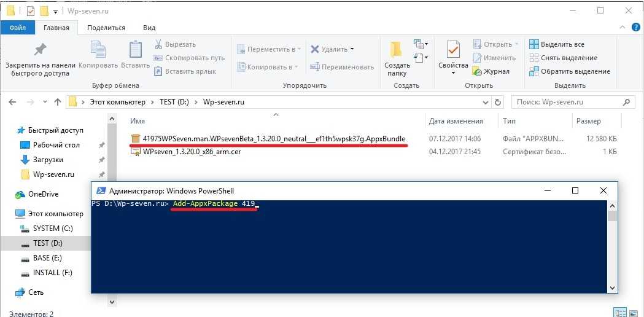
Task: Click the Журнал history button
Action: tap(491, 71)
